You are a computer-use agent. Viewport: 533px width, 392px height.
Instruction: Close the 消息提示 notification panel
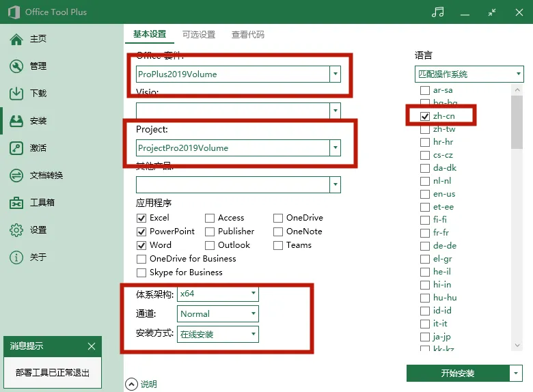click(x=92, y=346)
